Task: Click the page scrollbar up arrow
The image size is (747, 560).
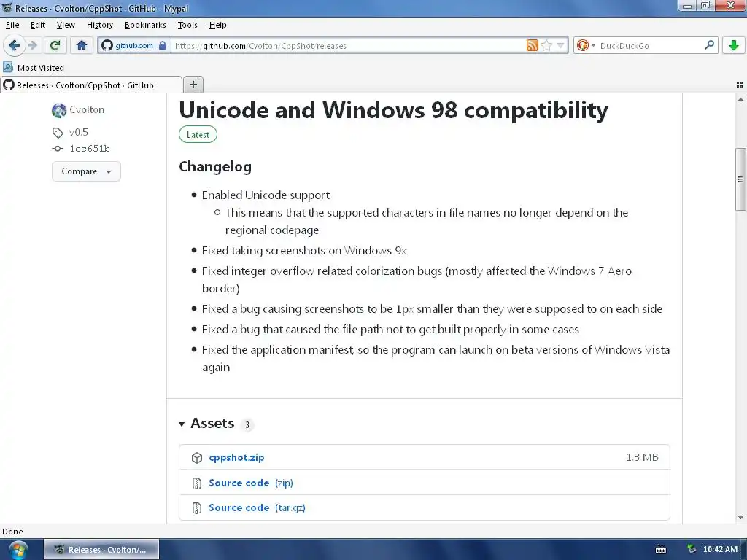Action: [740, 99]
